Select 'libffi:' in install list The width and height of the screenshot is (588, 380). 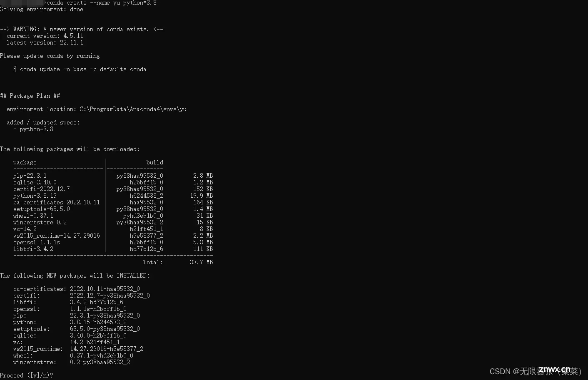[x=25, y=302]
